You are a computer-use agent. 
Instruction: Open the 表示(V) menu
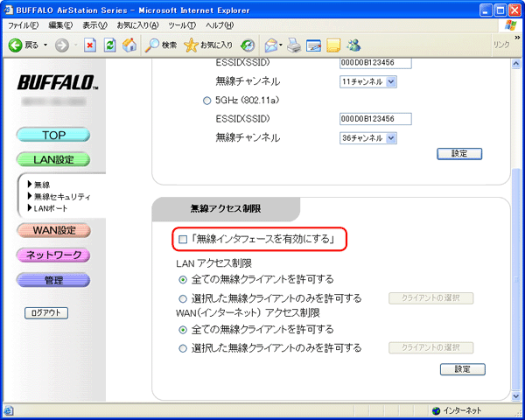coord(94,24)
